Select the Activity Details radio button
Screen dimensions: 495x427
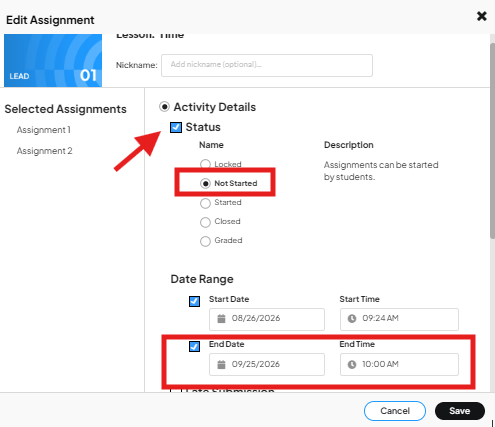point(164,107)
